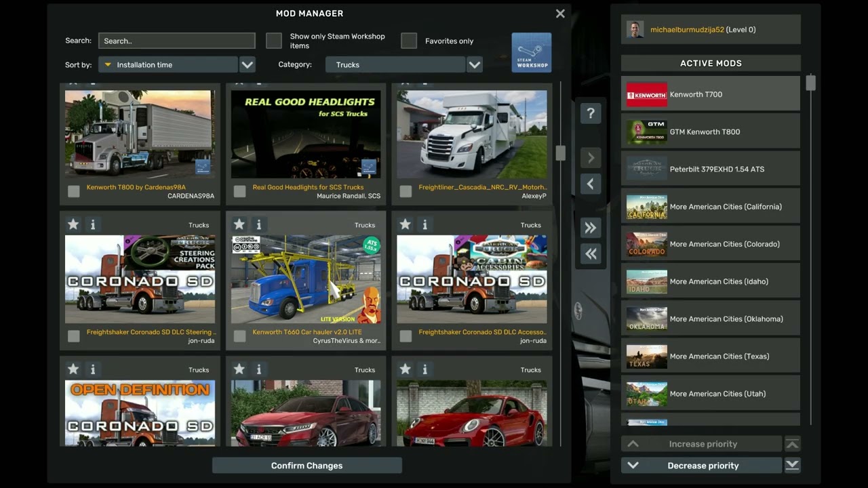The width and height of the screenshot is (868, 488).
Task: Favorite the dark red sedan car mod star
Action: coord(239,369)
